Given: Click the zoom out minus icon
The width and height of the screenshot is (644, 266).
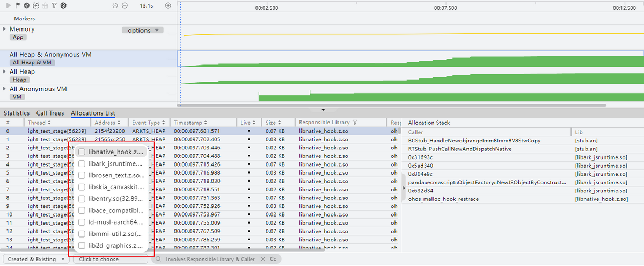Looking at the screenshot, I should pos(125,5).
